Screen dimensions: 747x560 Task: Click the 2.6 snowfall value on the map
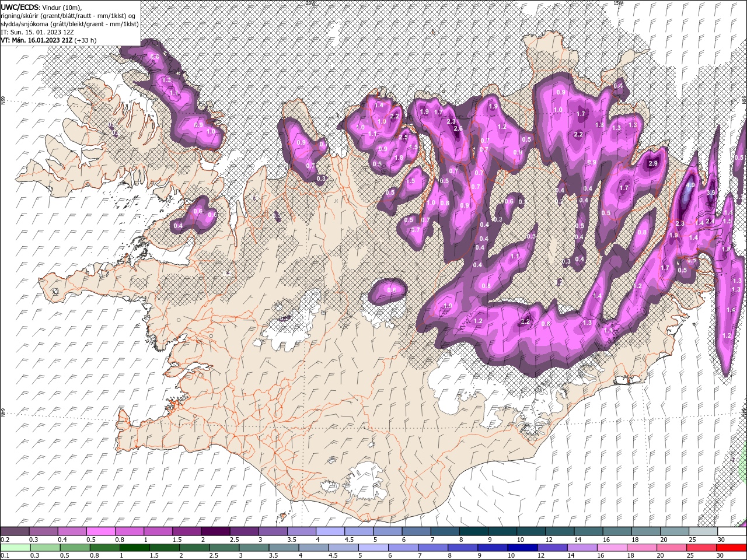coord(458,129)
